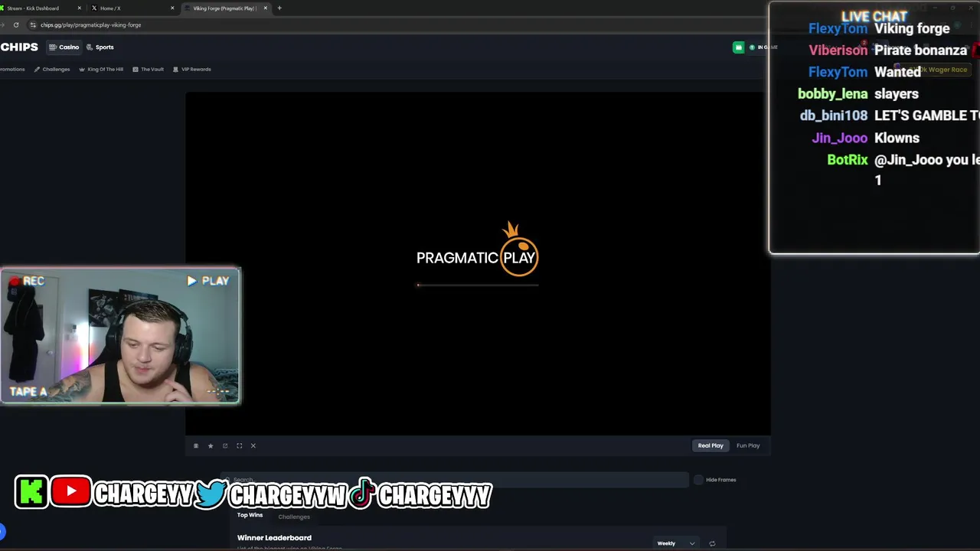Click the CHIPS logo
Image resolution: width=980 pixels, height=551 pixels.
[19, 47]
